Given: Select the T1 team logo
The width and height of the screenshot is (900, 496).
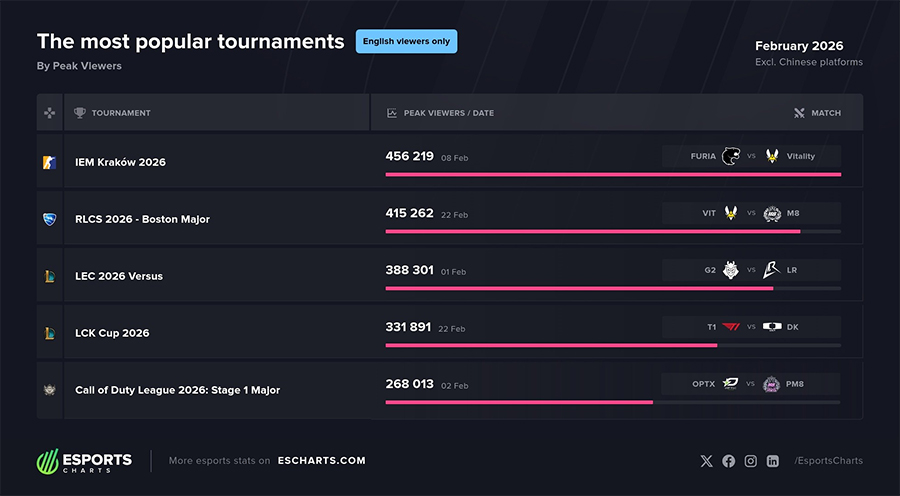Looking at the screenshot, I should pyautogui.click(x=731, y=327).
